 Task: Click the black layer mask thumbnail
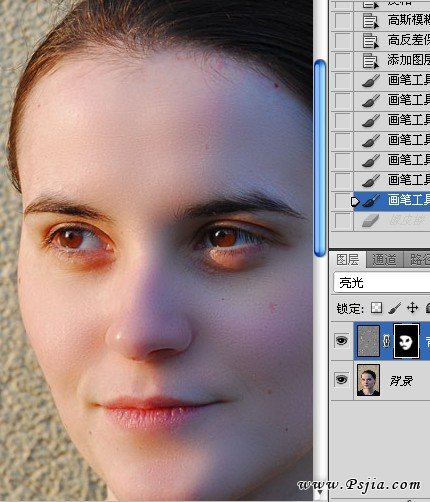(x=406, y=341)
